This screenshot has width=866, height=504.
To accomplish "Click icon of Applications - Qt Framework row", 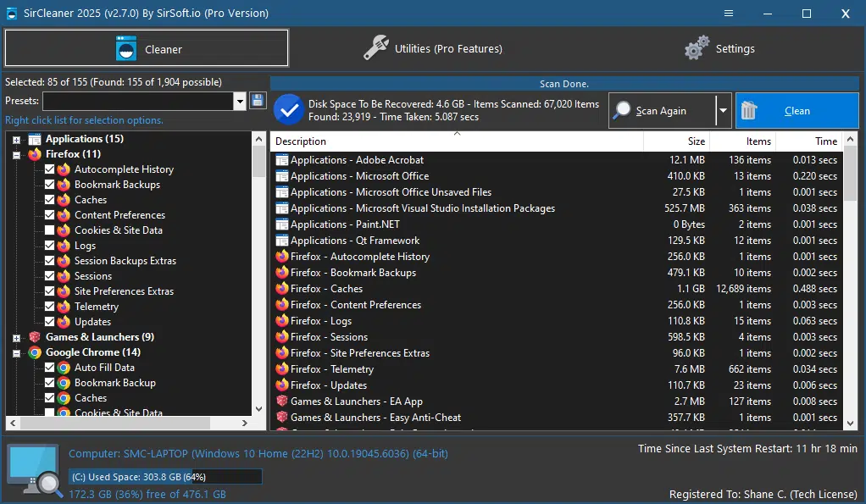I will [x=281, y=241].
